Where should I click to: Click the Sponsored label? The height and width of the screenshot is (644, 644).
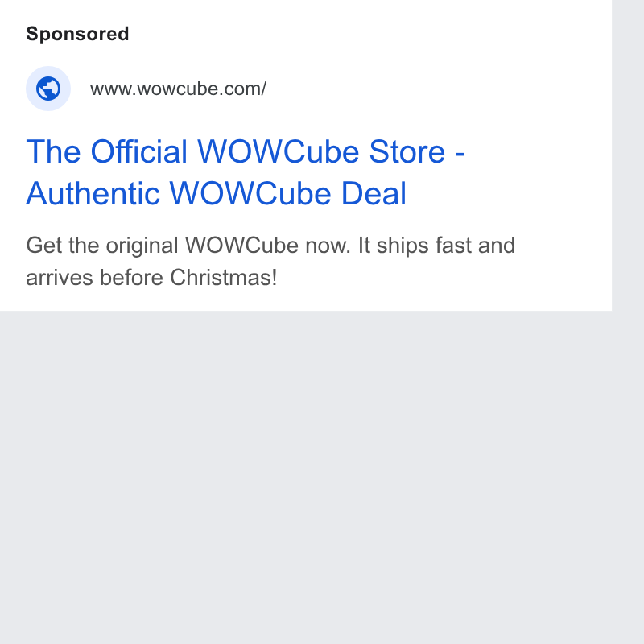point(77,34)
